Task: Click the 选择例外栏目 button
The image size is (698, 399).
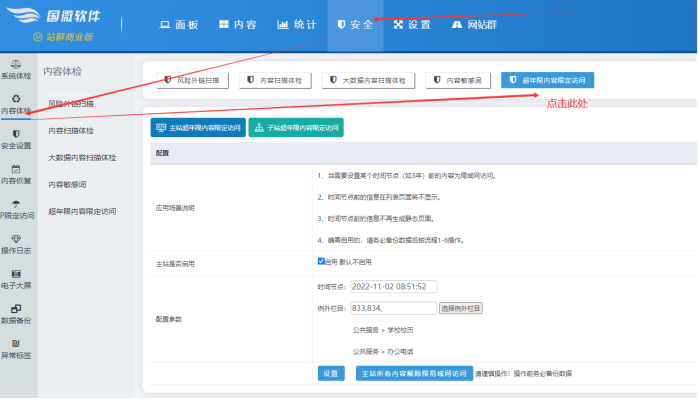Action: click(x=461, y=308)
